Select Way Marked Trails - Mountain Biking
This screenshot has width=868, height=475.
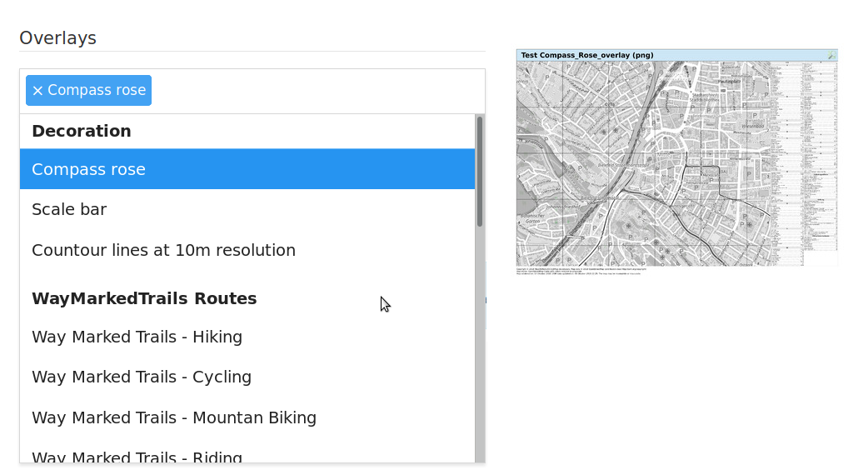click(x=247, y=417)
